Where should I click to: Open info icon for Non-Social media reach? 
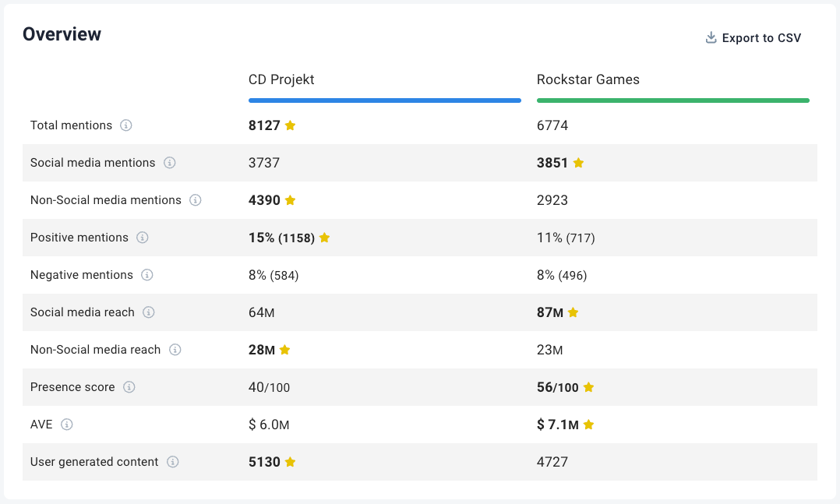[175, 350]
